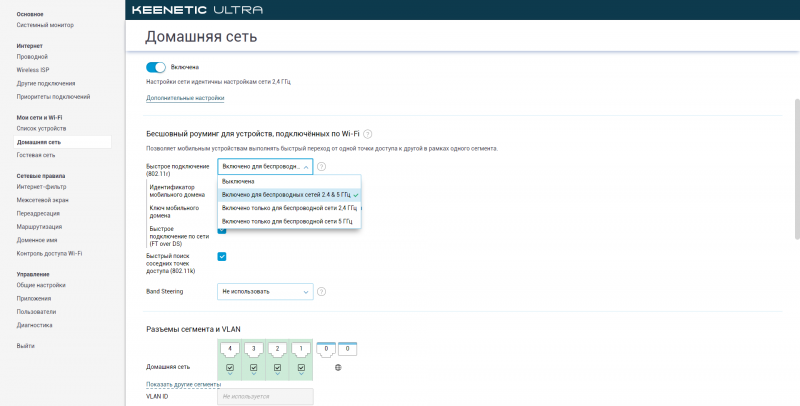Open 'Диагностика' sidebar item
Screen dimensions: 800x406
click(x=34, y=325)
